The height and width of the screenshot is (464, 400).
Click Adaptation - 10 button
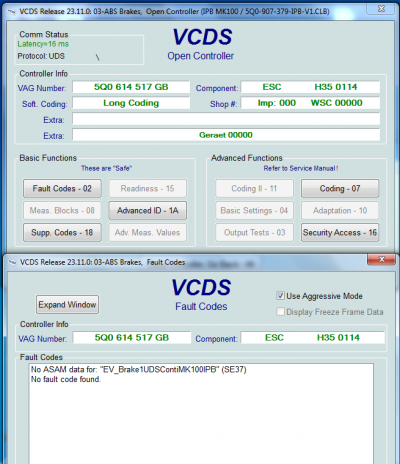click(x=340, y=210)
